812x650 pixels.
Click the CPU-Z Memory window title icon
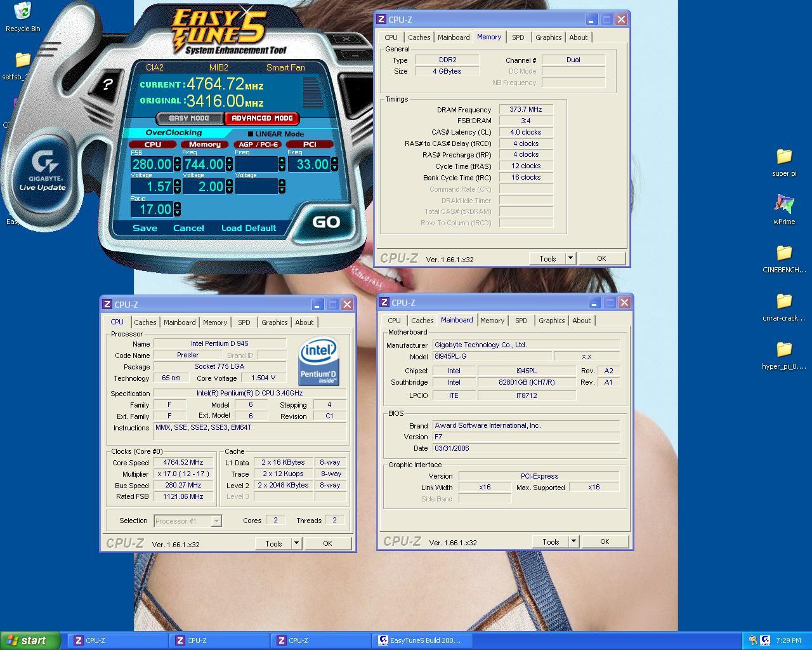coord(381,20)
